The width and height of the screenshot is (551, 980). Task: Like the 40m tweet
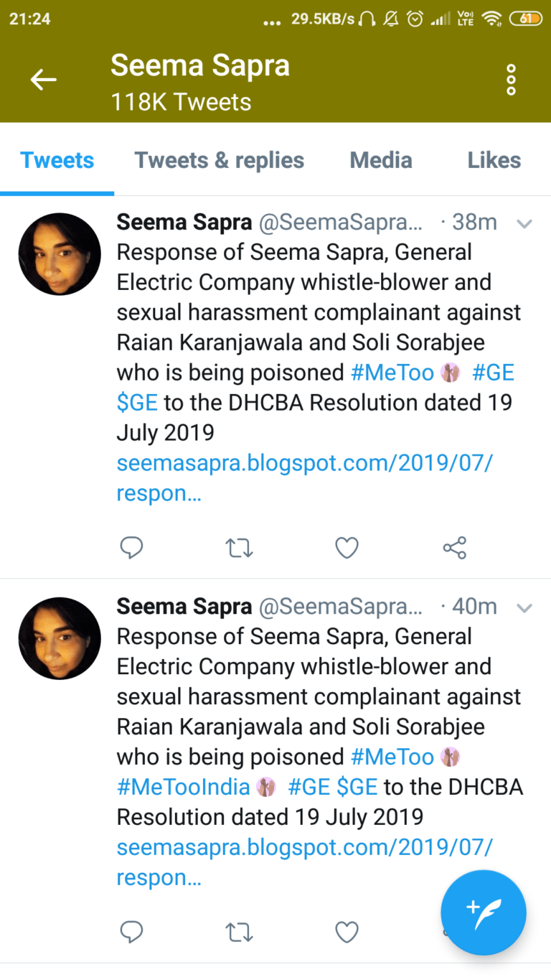[x=347, y=933]
